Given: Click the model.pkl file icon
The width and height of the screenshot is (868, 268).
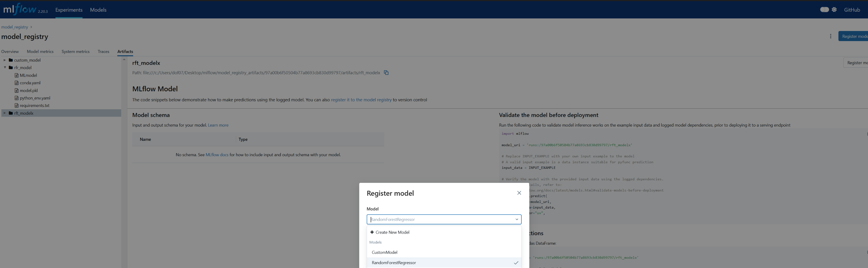Looking at the screenshot, I should coord(16,90).
